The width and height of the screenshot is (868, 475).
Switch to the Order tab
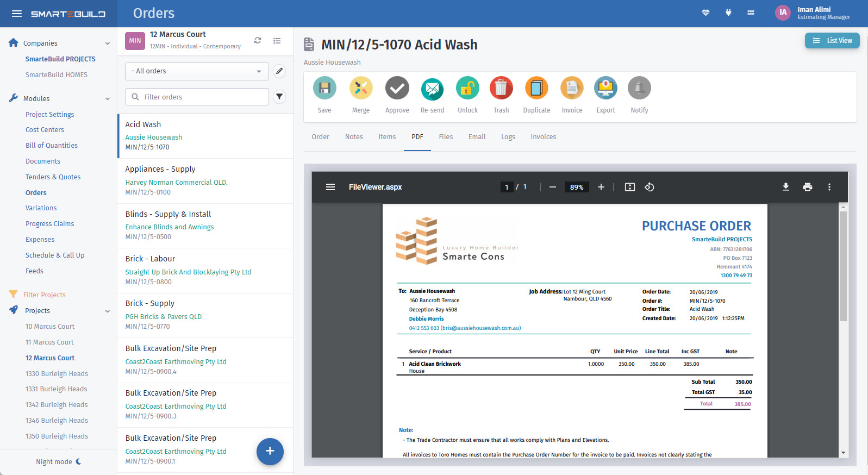[321, 137]
